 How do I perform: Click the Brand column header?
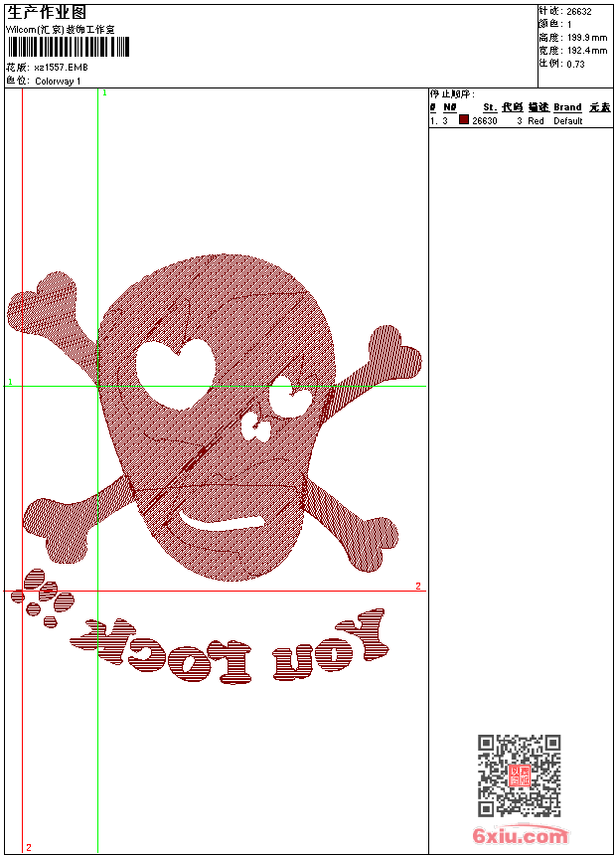pos(567,107)
